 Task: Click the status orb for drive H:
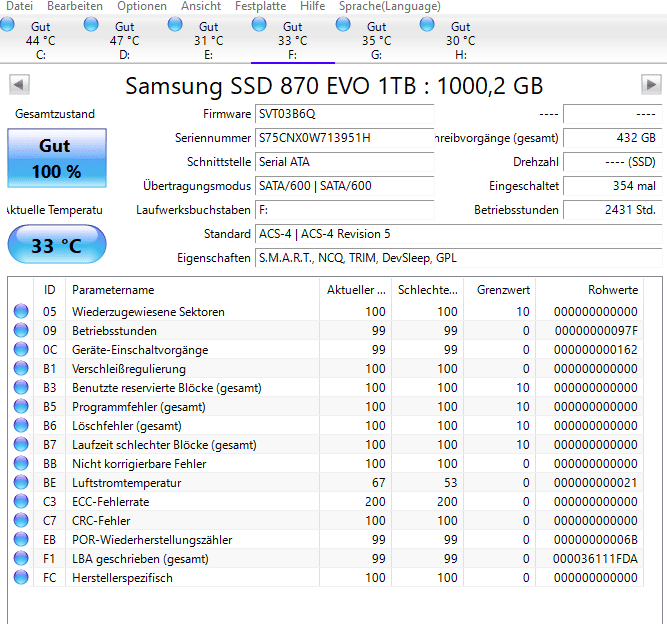(427, 24)
